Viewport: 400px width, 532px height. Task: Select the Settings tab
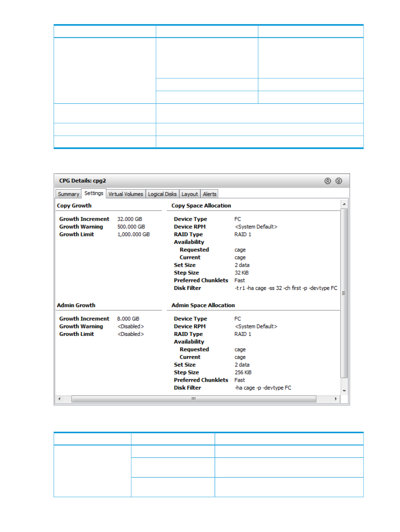pos(94,193)
